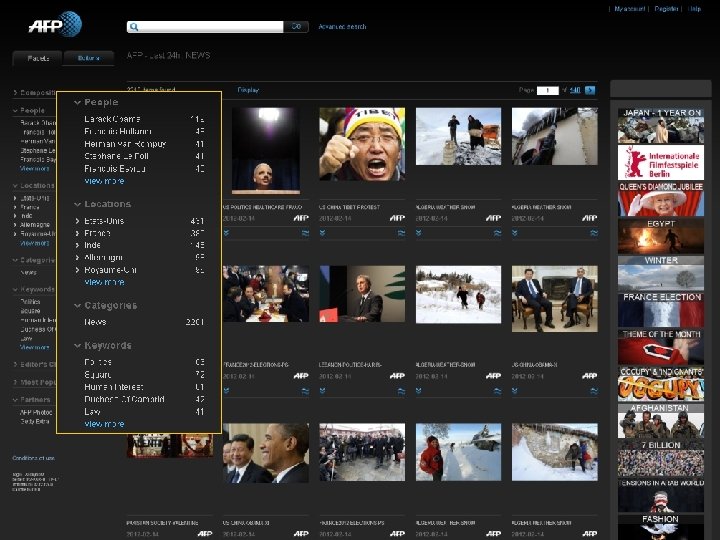Screen dimensions: 720x540
Task: Open the Tibet protest photo thumbnail
Action: click(362, 144)
